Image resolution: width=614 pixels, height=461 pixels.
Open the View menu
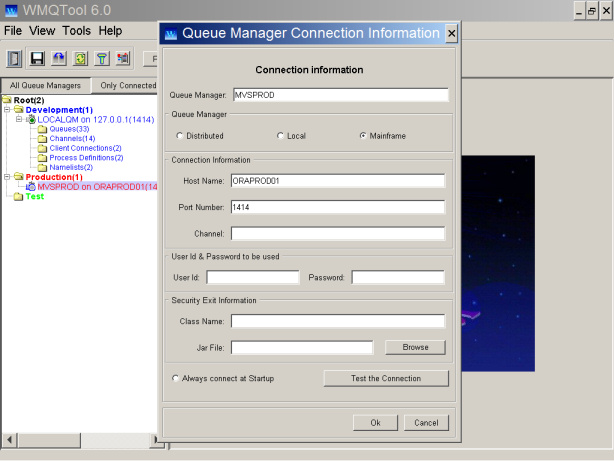42,31
